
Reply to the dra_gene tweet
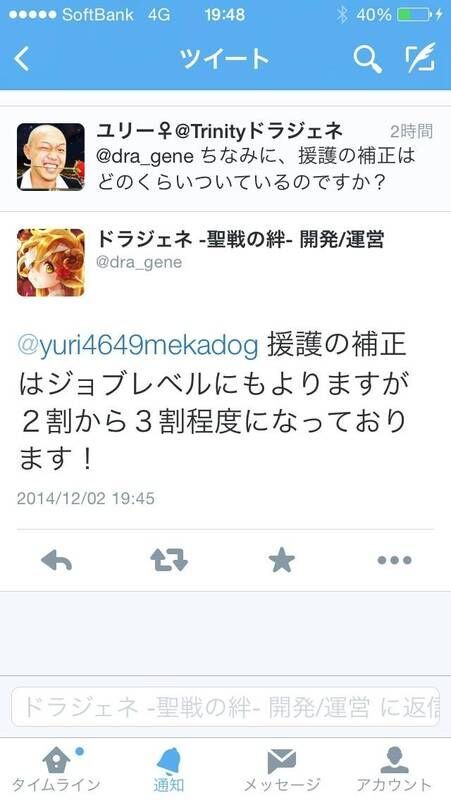click(56, 561)
